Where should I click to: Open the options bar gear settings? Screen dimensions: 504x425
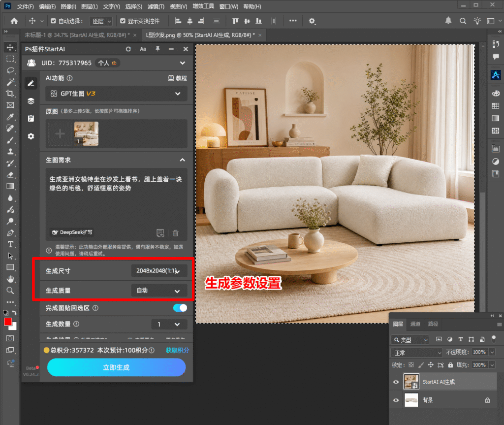click(312, 21)
